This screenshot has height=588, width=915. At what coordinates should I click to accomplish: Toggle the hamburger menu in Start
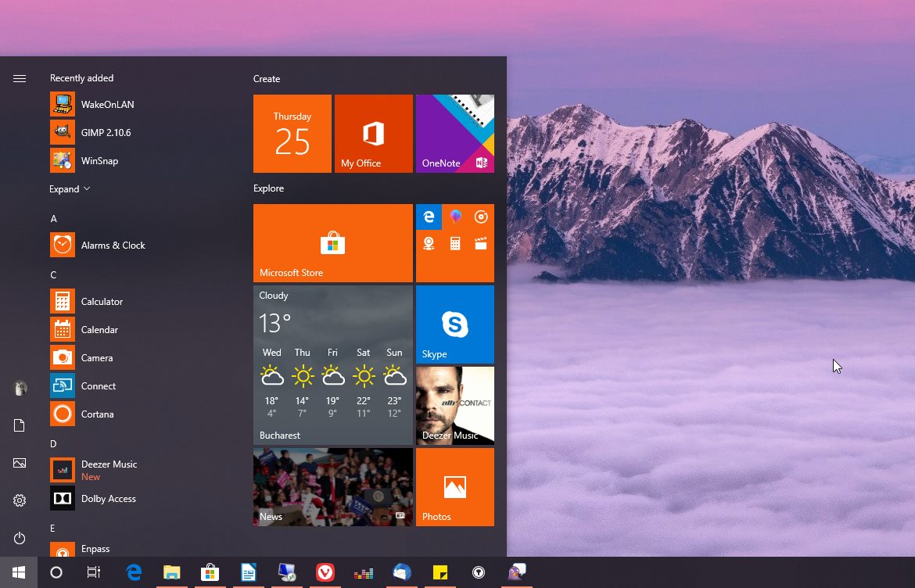tap(20, 78)
